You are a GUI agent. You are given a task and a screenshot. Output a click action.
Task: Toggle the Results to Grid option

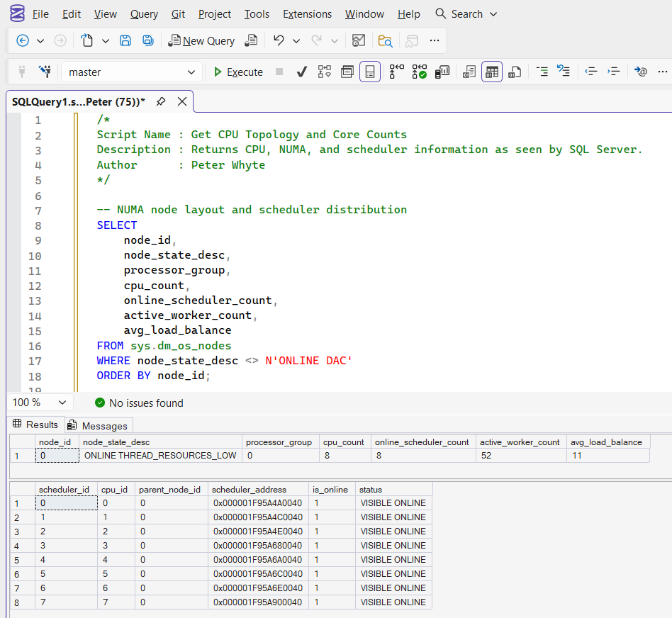[492, 72]
